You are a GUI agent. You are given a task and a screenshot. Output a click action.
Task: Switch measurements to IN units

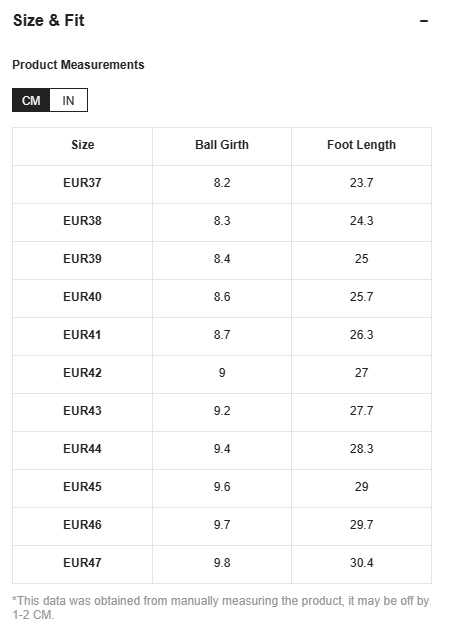pyautogui.click(x=68, y=100)
